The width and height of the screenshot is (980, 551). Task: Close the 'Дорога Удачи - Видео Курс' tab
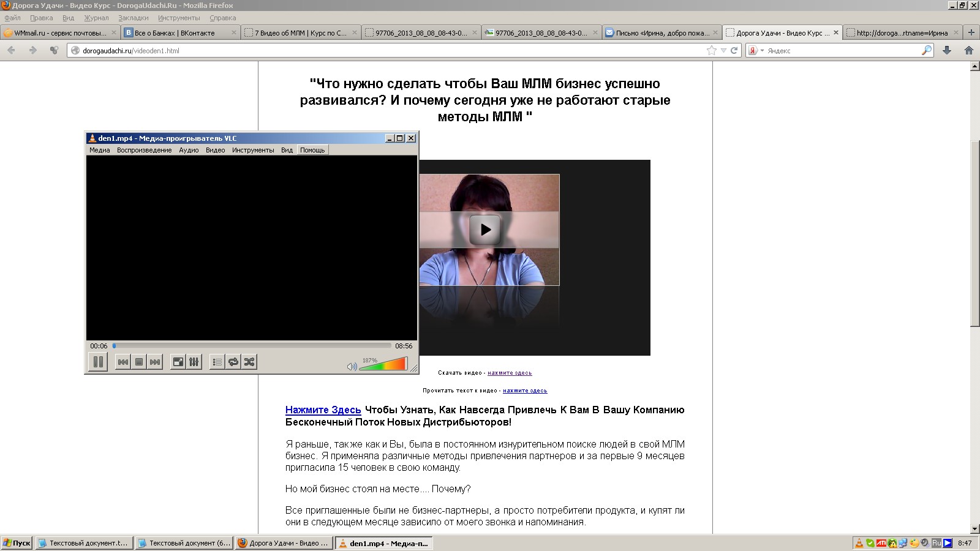tap(835, 32)
